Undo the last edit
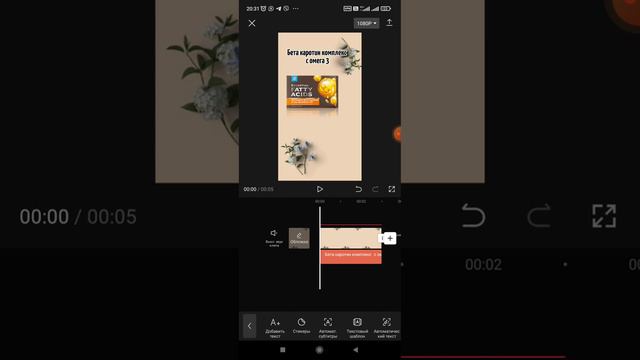Viewport: 640px width, 360px height. pyautogui.click(x=358, y=189)
